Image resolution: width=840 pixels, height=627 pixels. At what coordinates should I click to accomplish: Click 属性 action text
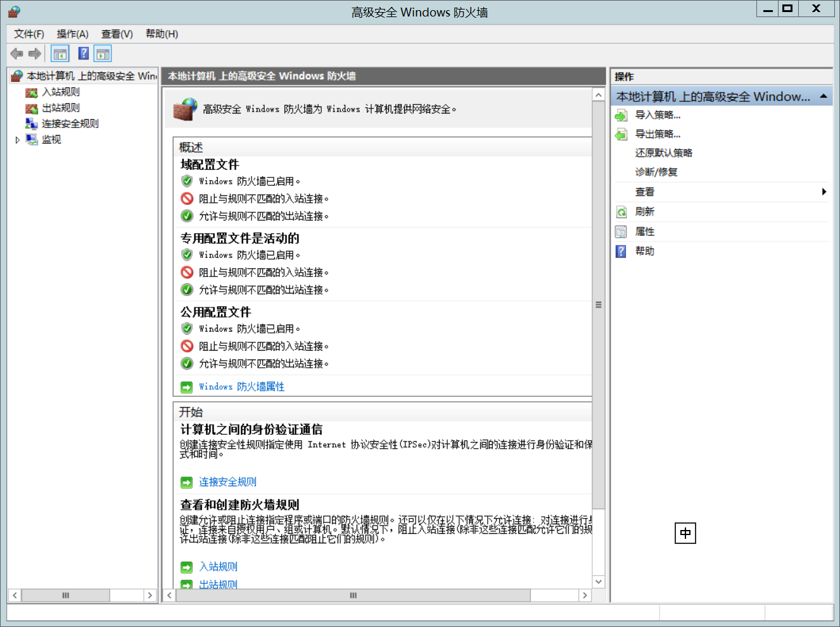pos(645,232)
